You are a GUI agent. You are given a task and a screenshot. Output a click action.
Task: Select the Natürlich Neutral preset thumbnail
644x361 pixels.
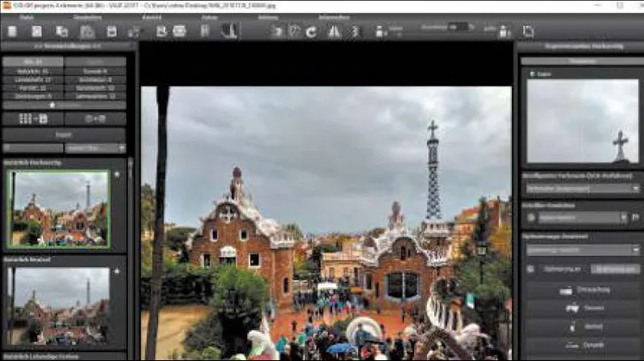point(58,305)
